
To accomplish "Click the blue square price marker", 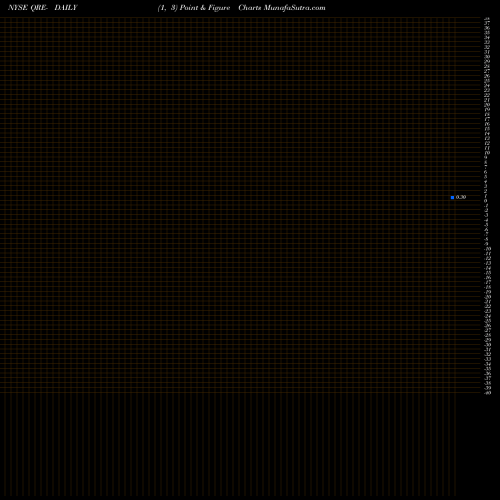I will 452,197.
